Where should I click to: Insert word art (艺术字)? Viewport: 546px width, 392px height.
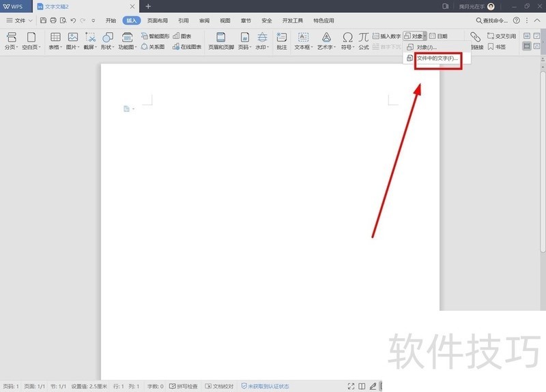326,41
